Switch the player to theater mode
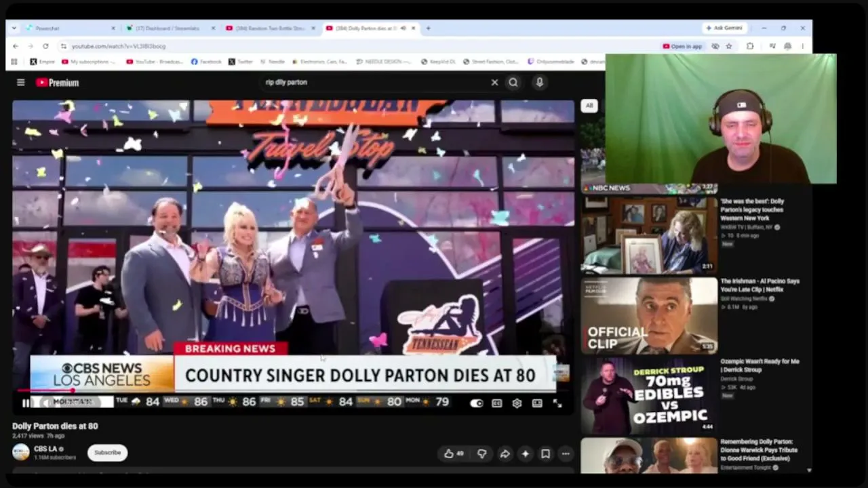 (537, 403)
